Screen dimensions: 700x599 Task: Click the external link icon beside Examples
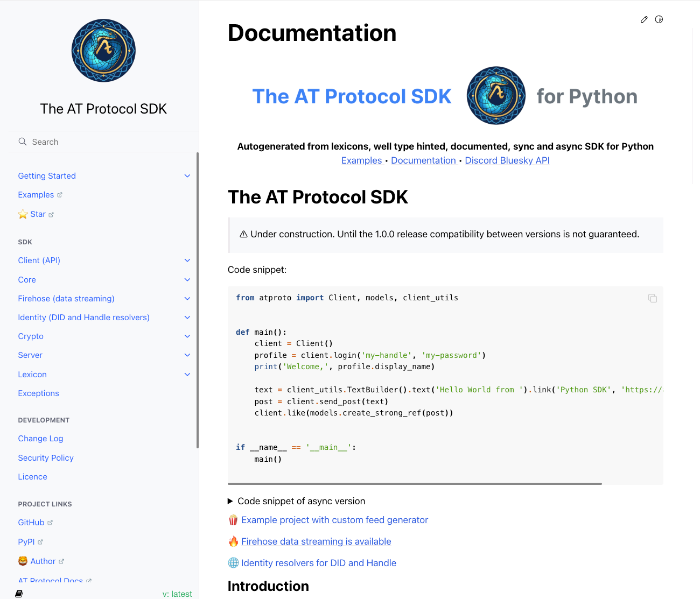click(x=60, y=195)
